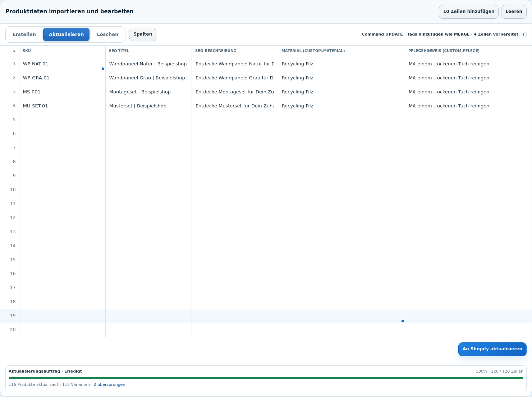Select the Material cell for WP-GRA-01
532x397 pixels.
[341, 78]
